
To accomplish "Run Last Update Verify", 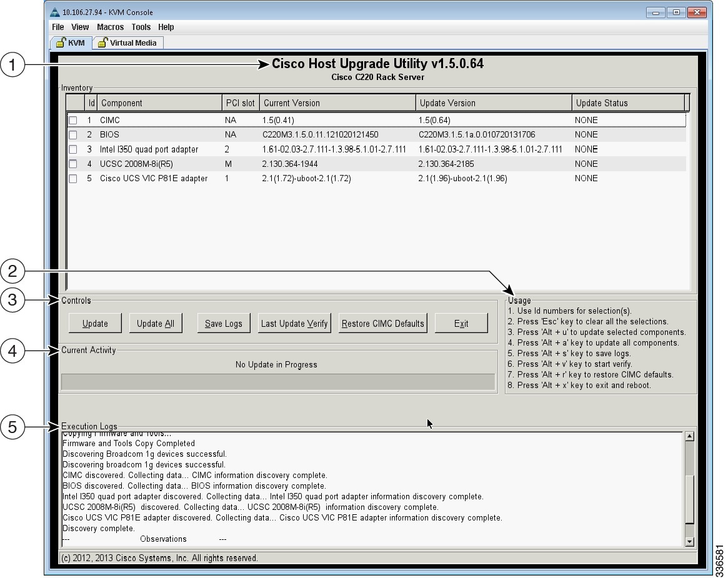I will click(294, 323).
